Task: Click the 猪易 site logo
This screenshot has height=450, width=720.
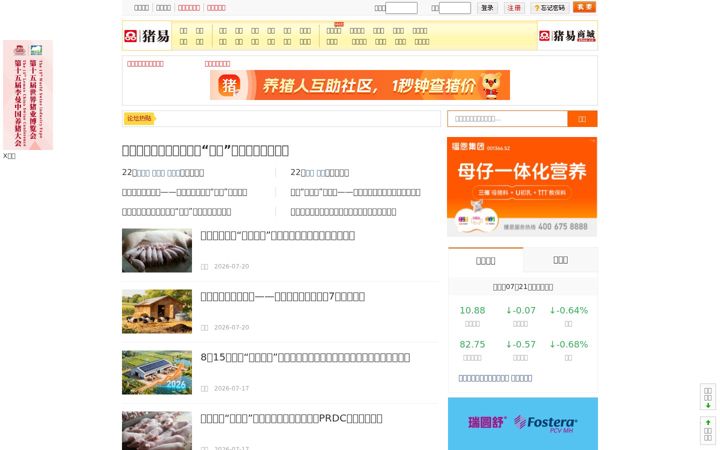Action: point(146,36)
